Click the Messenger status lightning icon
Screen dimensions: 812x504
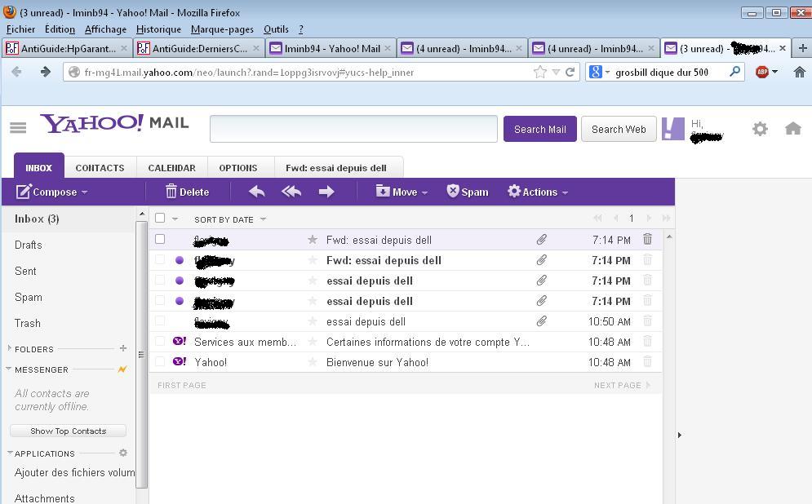(x=122, y=369)
